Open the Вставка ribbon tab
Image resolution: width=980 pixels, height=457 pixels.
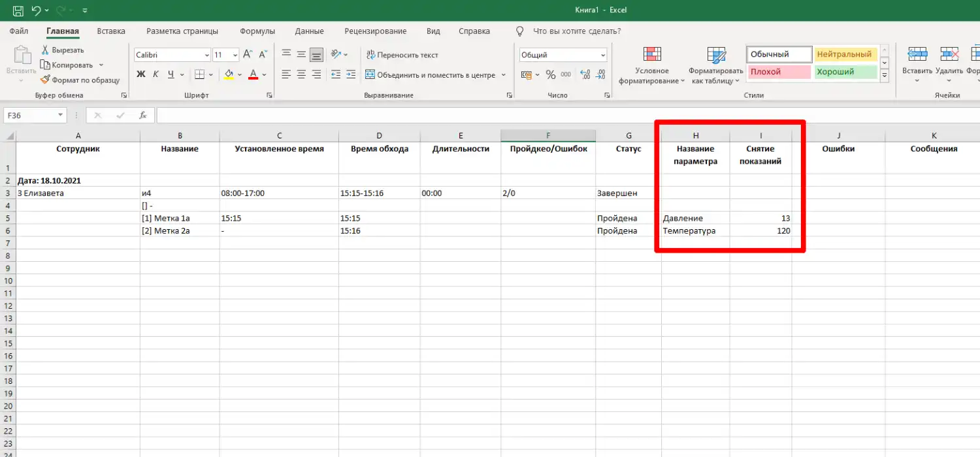pos(111,31)
